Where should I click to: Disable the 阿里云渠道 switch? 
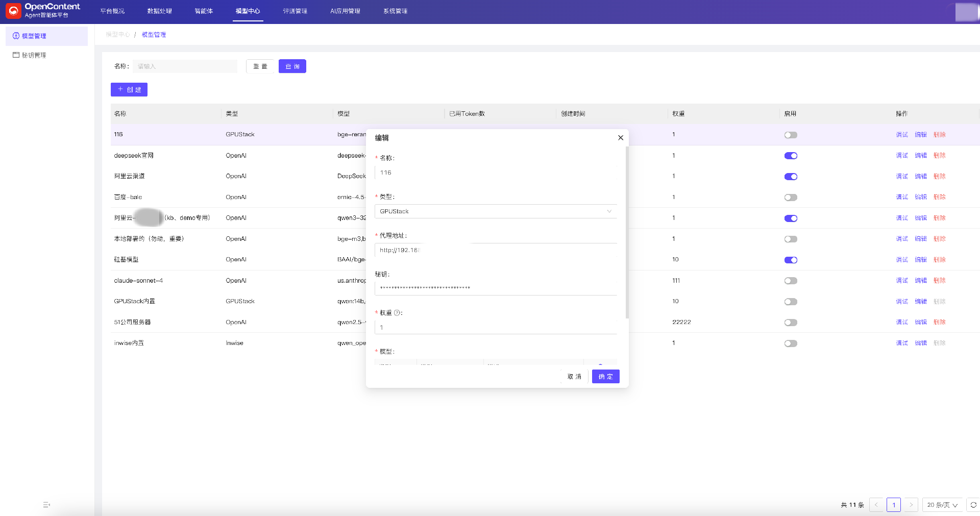click(x=791, y=177)
